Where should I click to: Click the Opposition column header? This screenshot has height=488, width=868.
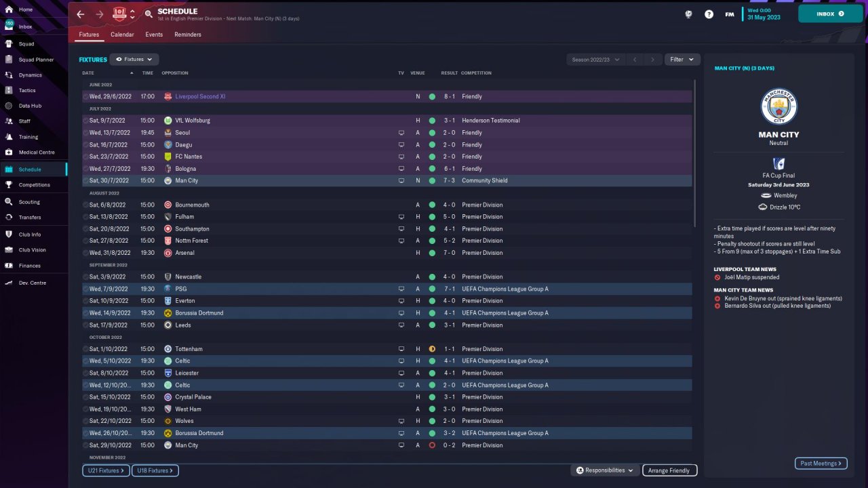pyautogui.click(x=175, y=73)
